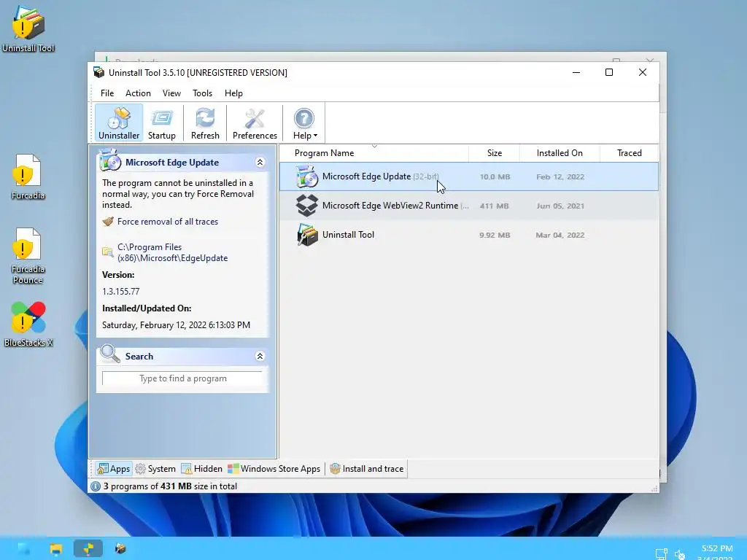
Task: Click the Windows Start button on taskbar
Action: click(24, 548)
